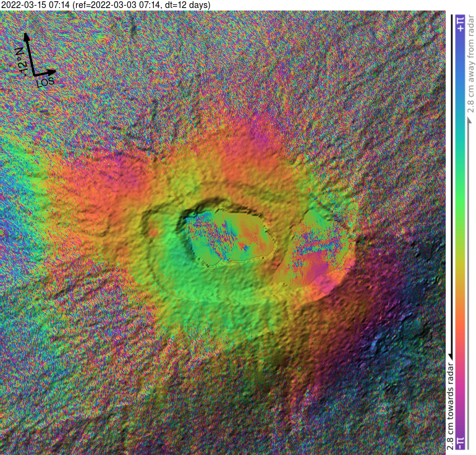Image resolution: width=476 pixels, height=455 pixels.
Task: Click the LOS direction arrow label
Action: click(46, 82)
